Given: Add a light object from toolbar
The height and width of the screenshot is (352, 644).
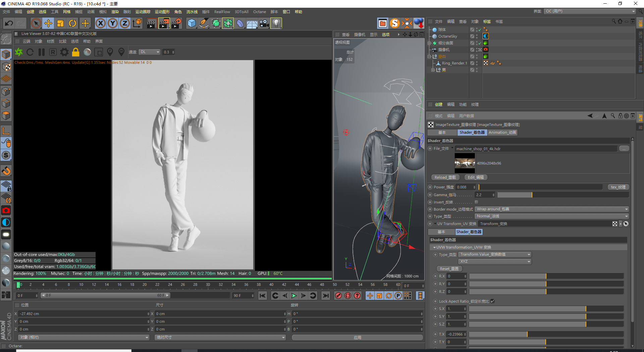Looking at the screenshot, I should tap(276, 23).
